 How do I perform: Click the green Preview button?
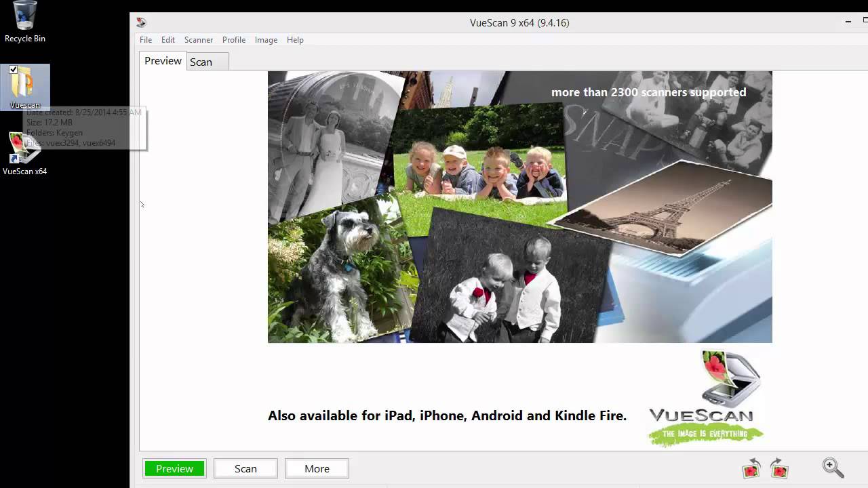click(x=174, y=468)
